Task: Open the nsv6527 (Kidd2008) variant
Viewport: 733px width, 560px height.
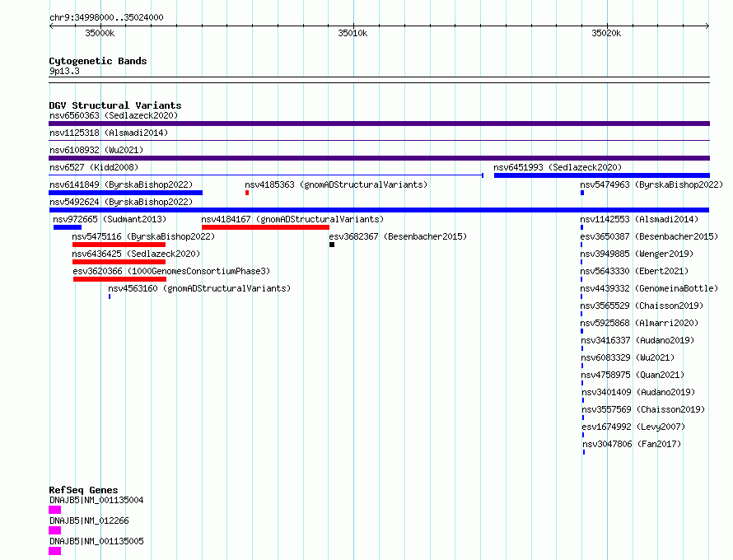Action: (94, 167)
